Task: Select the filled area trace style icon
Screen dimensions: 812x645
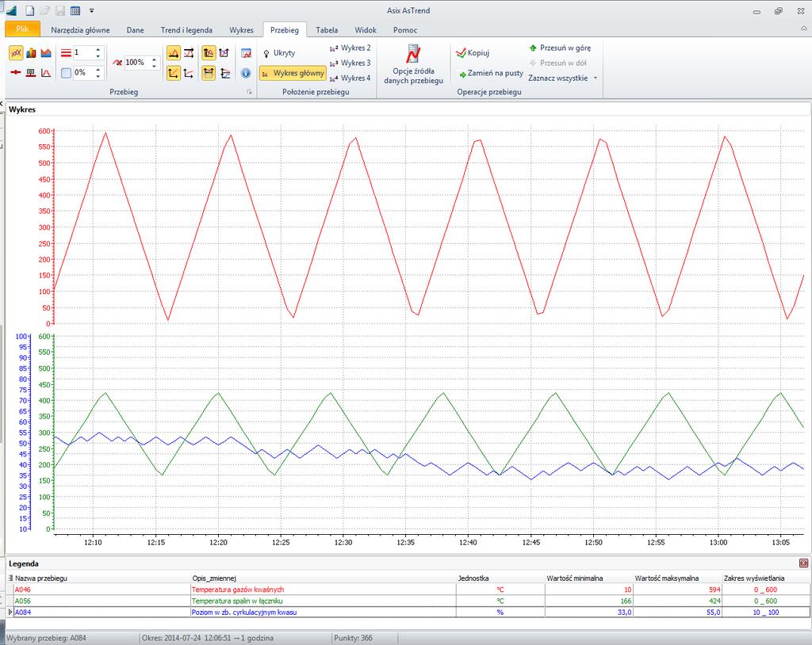Action: coord(46,53)
